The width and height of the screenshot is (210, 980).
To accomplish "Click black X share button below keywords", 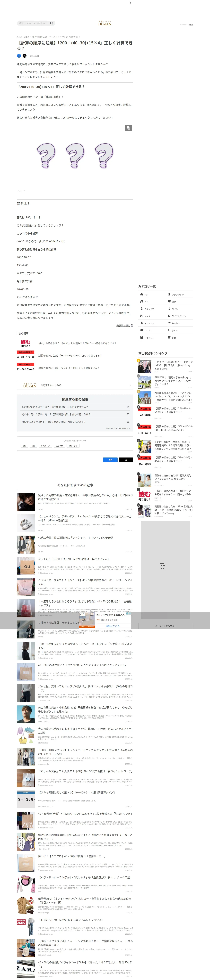I will pos(126,460).
